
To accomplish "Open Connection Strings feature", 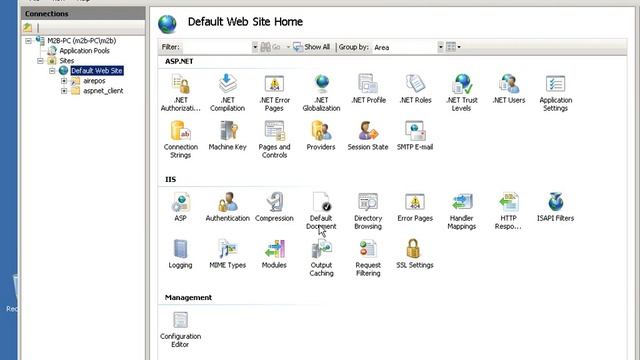I will 180,140.
